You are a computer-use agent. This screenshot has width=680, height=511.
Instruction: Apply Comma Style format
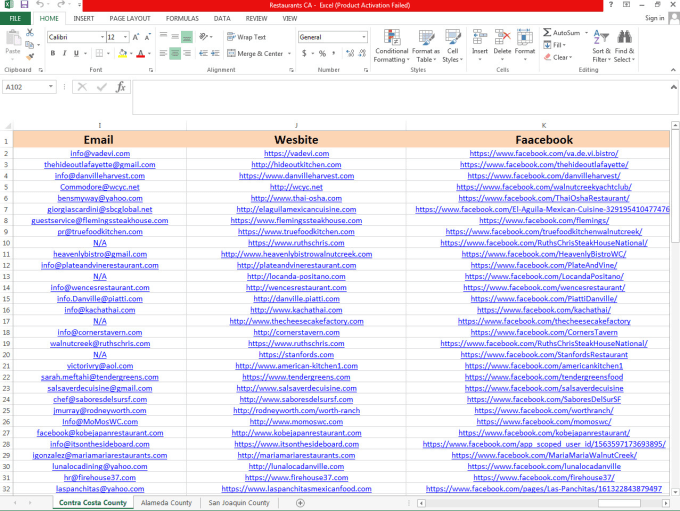[x=333, y=53]
